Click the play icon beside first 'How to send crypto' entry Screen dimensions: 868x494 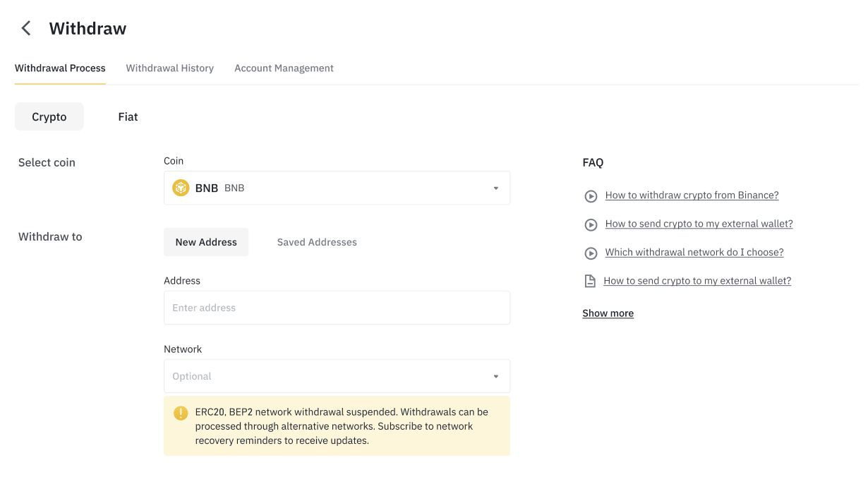pos(591,224)
